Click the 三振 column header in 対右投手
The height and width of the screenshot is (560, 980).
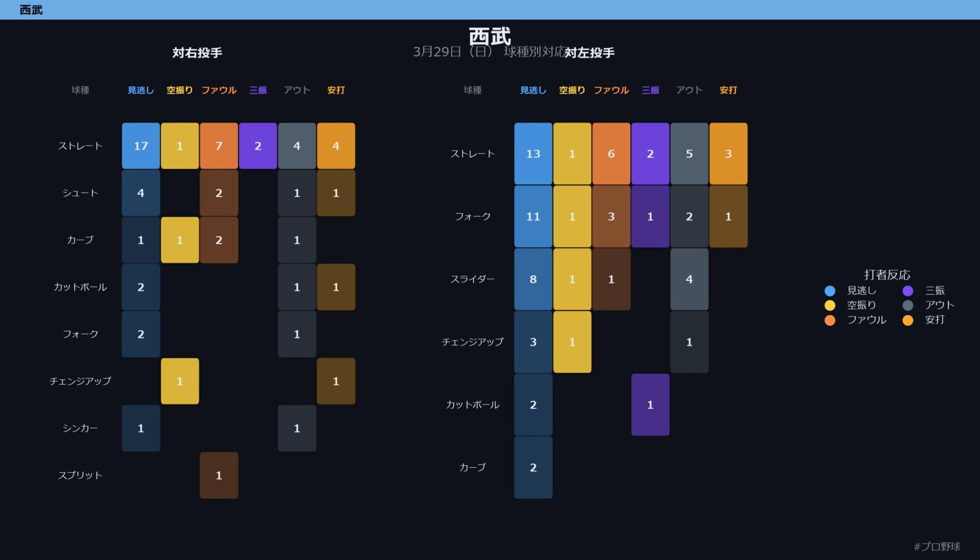(x=258, y=90)
